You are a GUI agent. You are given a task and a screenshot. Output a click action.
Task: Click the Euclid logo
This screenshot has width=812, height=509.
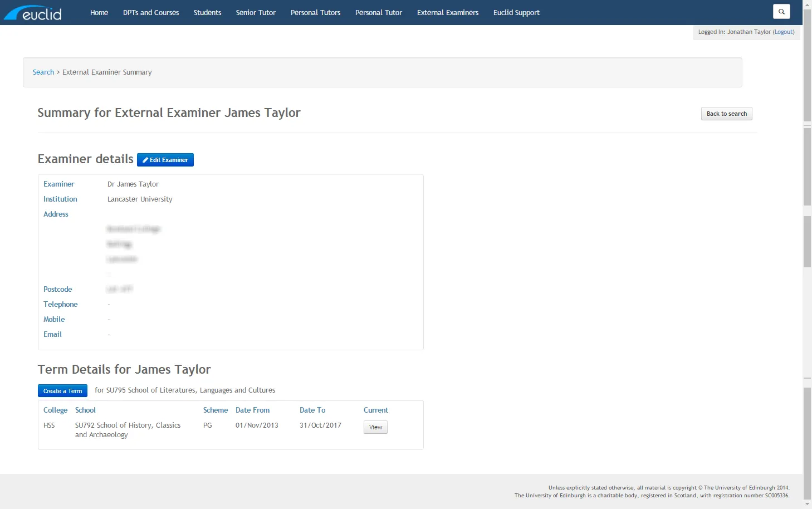33,13
